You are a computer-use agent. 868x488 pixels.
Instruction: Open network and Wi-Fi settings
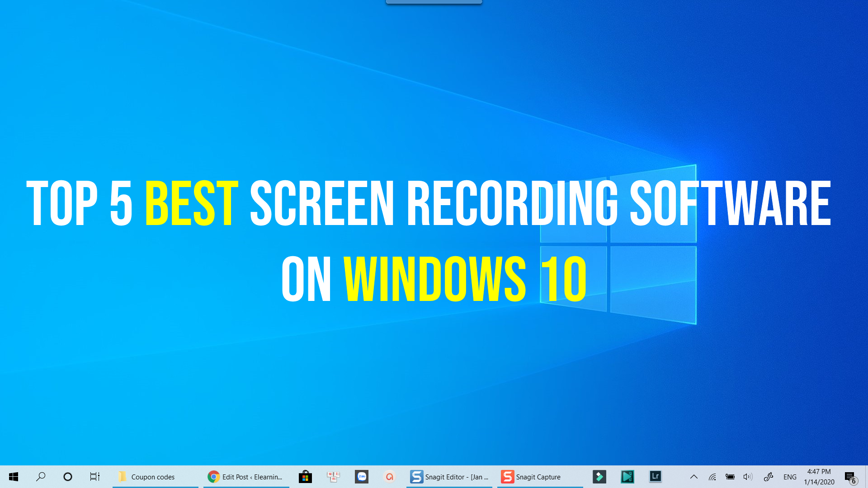tap(712, 477)
